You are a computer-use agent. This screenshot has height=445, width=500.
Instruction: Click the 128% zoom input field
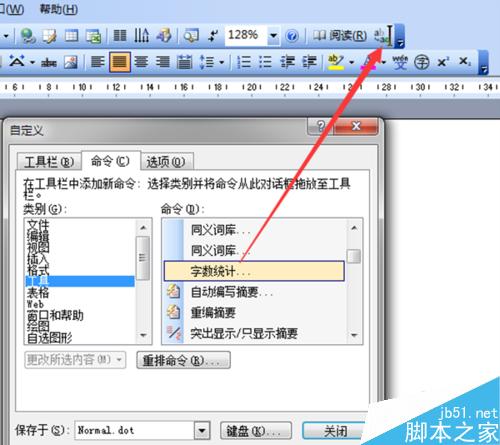click(246, 35)
